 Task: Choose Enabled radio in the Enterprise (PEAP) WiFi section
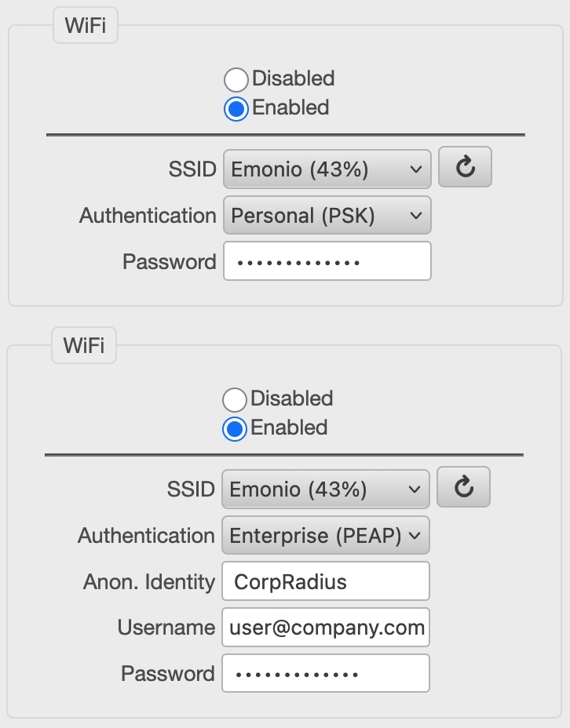pos(235,428)
